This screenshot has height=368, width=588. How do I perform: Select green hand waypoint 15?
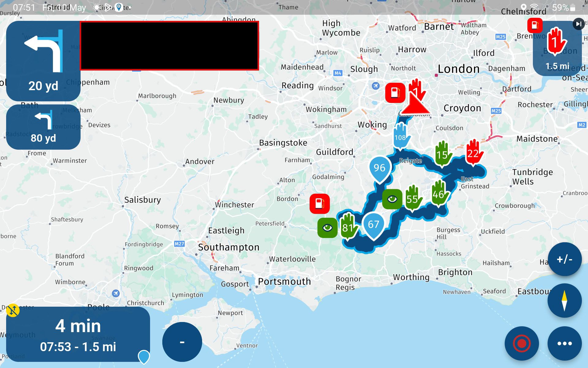point(443,154)
